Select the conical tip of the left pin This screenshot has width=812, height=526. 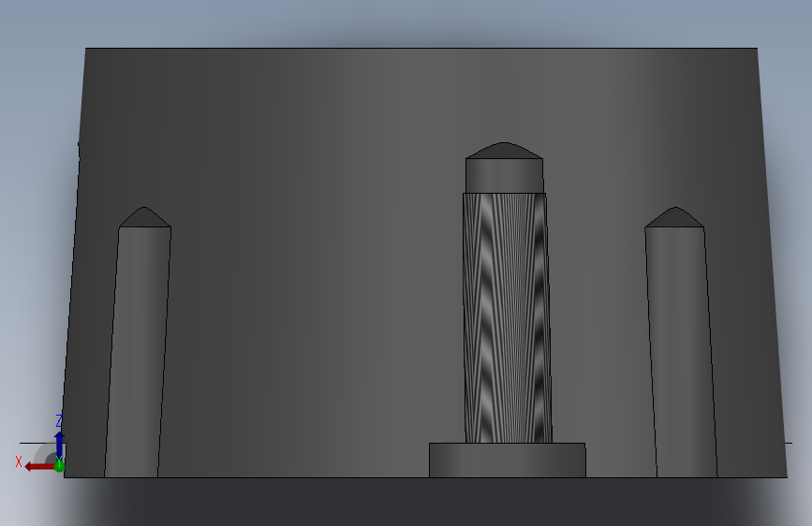pyautogui.click(x=144, y=218)
